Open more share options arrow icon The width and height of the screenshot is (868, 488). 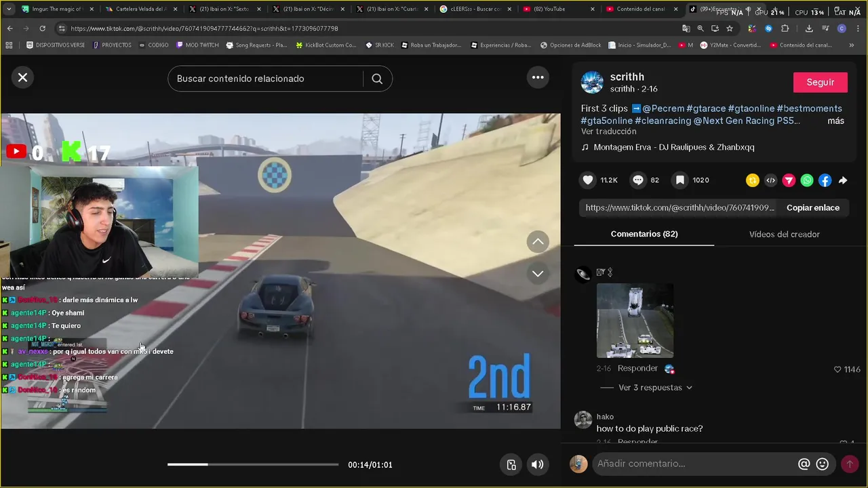tap(843, 180)
